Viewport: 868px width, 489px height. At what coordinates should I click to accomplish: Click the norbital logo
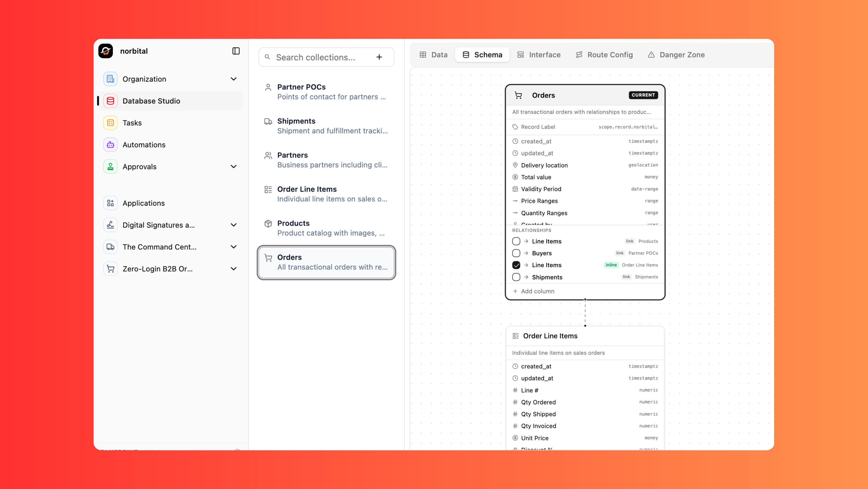click(106, 51)
